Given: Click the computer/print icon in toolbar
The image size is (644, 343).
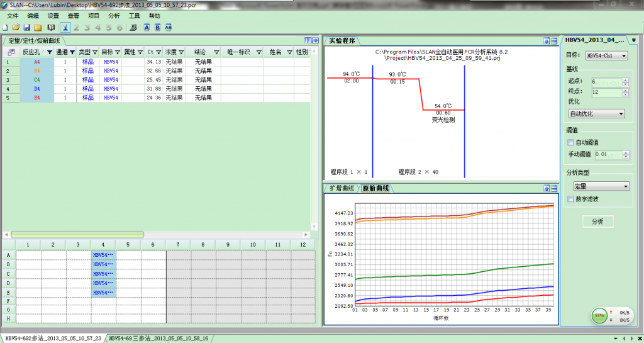Looking at the screenshot, I should point(133,28).
